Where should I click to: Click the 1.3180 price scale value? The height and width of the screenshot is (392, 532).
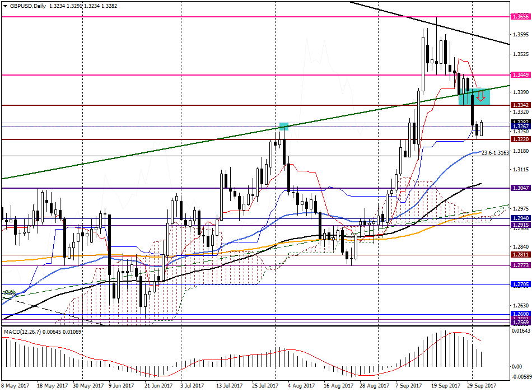pyautogui.click(x=520, y=151)
